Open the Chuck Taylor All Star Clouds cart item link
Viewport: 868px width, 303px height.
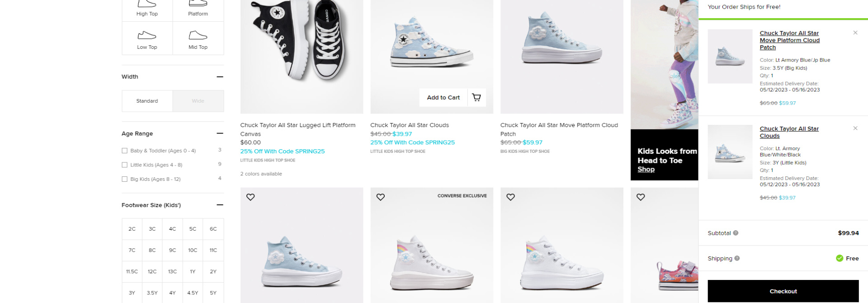[789, 132]
